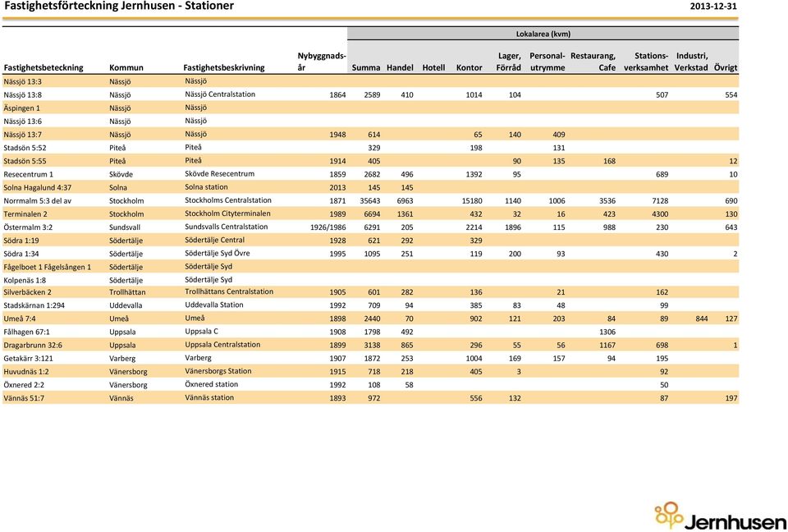The width and height of the screenshot is (788, 532).
Task: Select the Solna Hagalund 4:37 cell
Action: pos(38,187)
